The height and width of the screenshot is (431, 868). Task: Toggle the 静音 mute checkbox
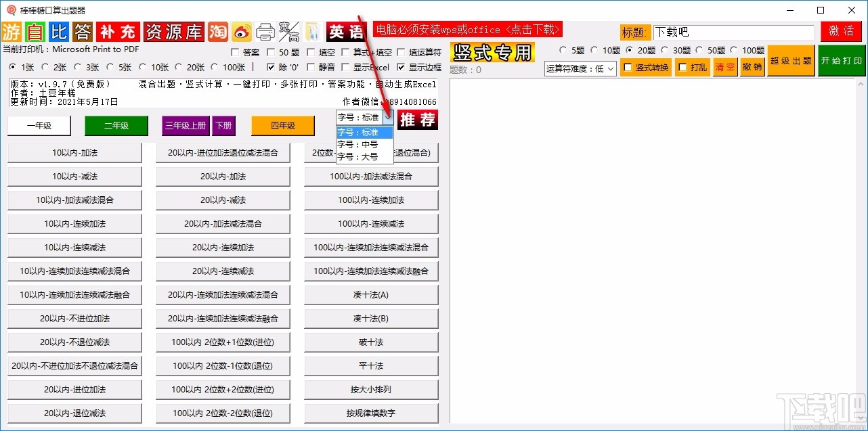[310, 66]
